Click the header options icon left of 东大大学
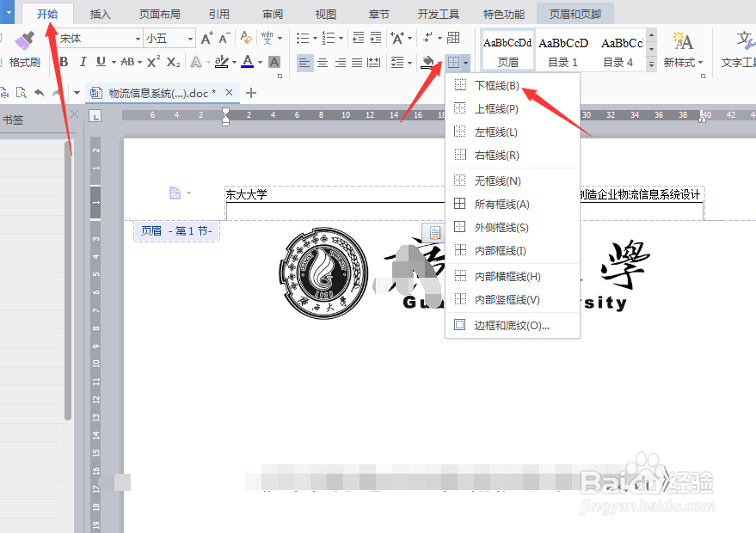This screenshot has height=533, width=756. click(175, 193)
